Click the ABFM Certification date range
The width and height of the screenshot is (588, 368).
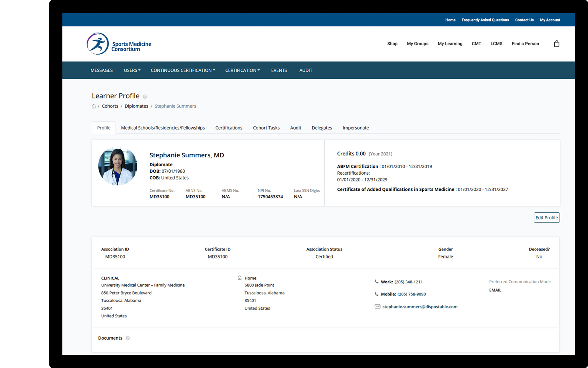pyautogui.click(x=407, y=166)
